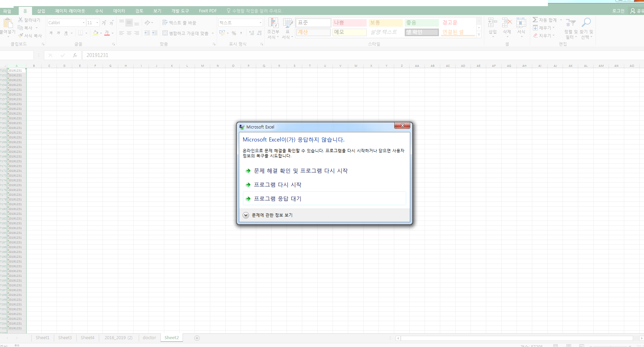Expand the cell styles gallery More arrow
This screenshot has width=644, height=347.
[479, 34]
